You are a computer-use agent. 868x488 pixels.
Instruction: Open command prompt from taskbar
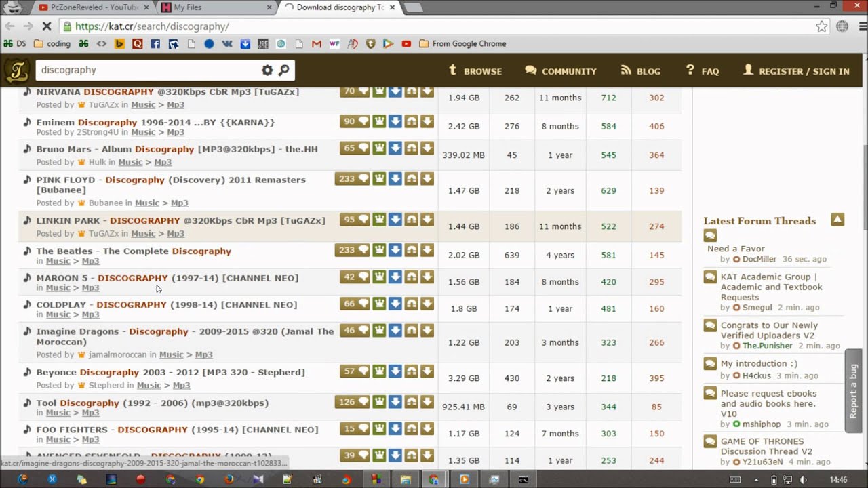coord(524,479)
